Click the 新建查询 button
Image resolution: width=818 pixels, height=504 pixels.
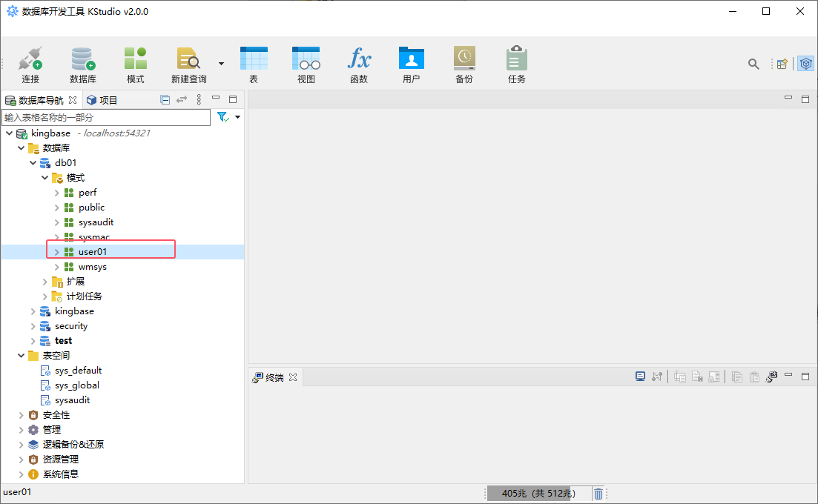(188, 64)
